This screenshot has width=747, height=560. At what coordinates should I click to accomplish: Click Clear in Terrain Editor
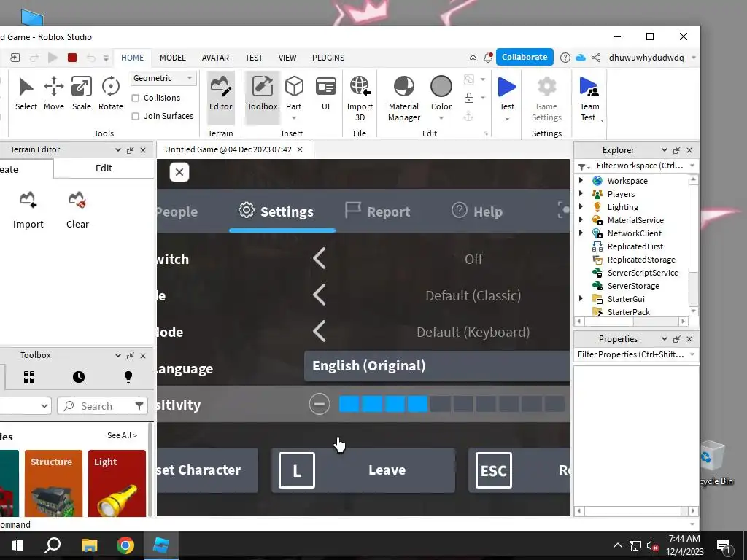click(x=77, y=211)
